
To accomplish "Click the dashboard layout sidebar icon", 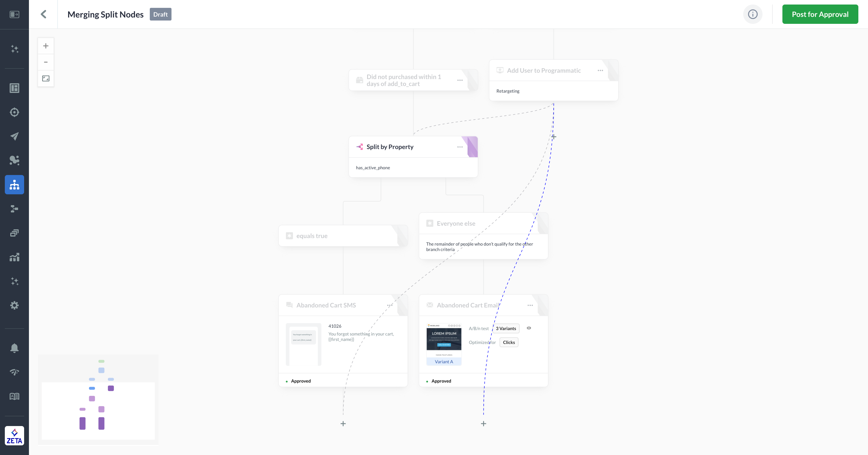I will tap(14, 88).
